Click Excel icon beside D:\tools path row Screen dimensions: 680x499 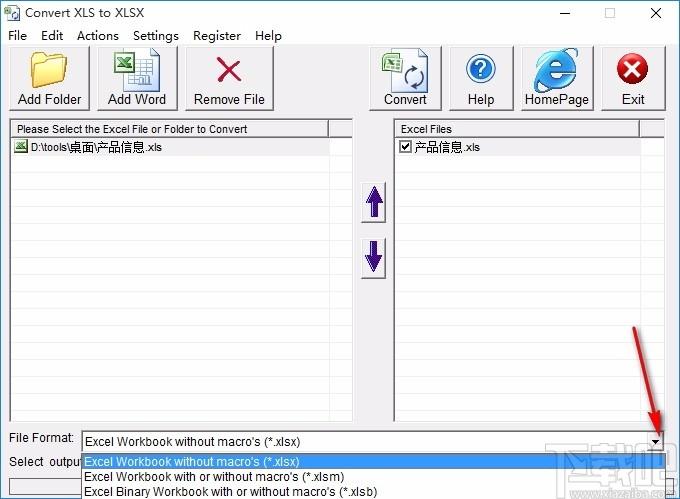point(21,147)
